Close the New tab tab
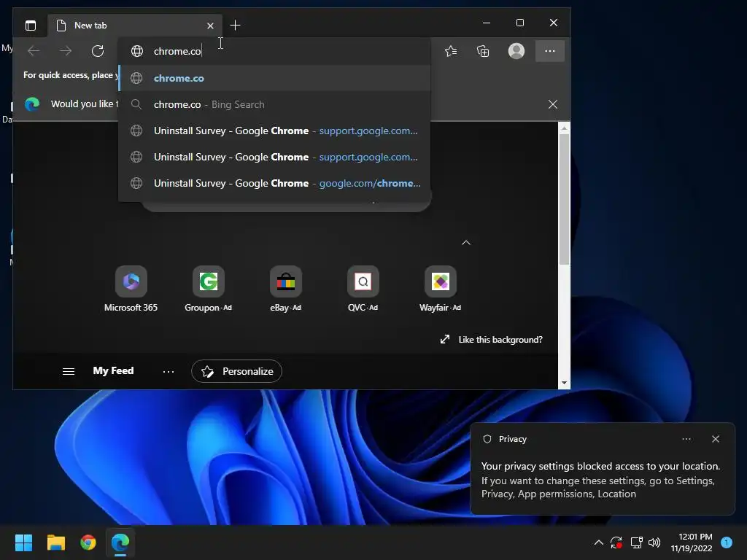Screen dimensions: 747x560 tap(210, 26)
